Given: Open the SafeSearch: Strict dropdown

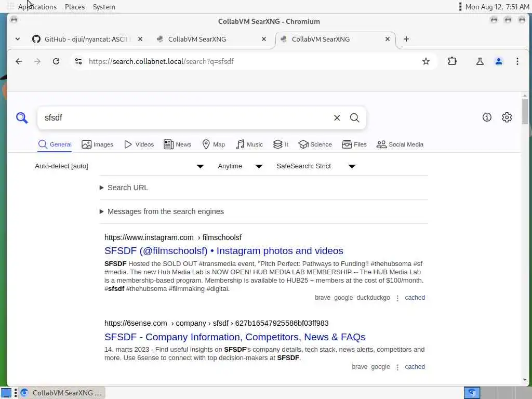Looking at the screenshot, I should 316,166.
